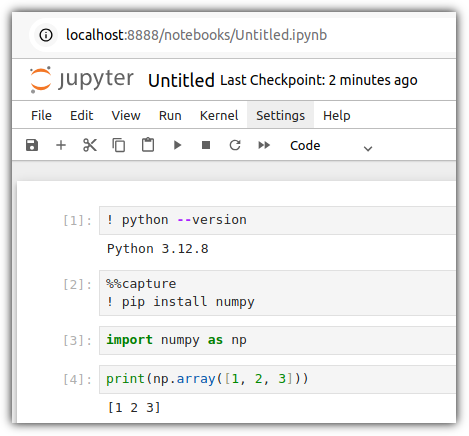Click the browser address bar URL
This screenshot has height=436, width=469.
click(196, 35)
